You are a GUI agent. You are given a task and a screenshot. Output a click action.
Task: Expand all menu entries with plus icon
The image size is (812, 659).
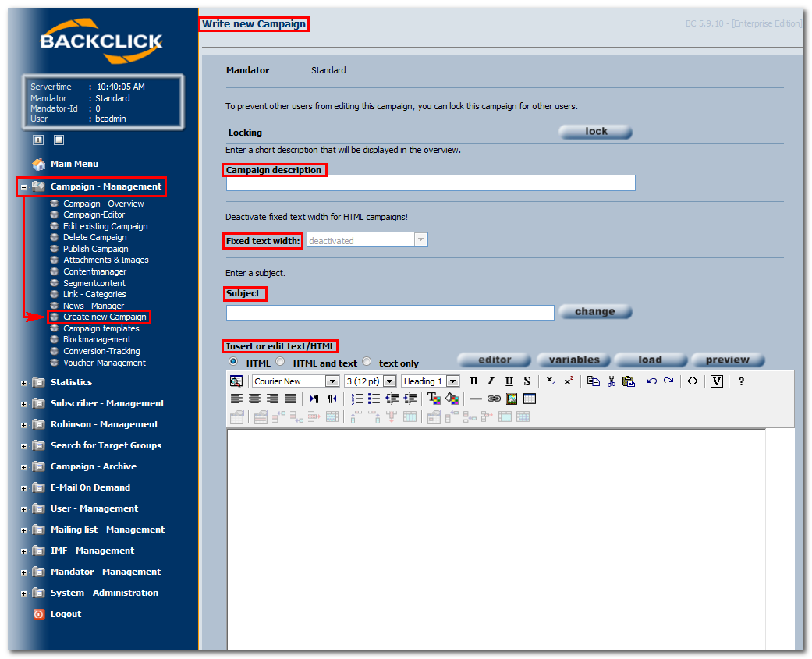(x=38, y=140)
